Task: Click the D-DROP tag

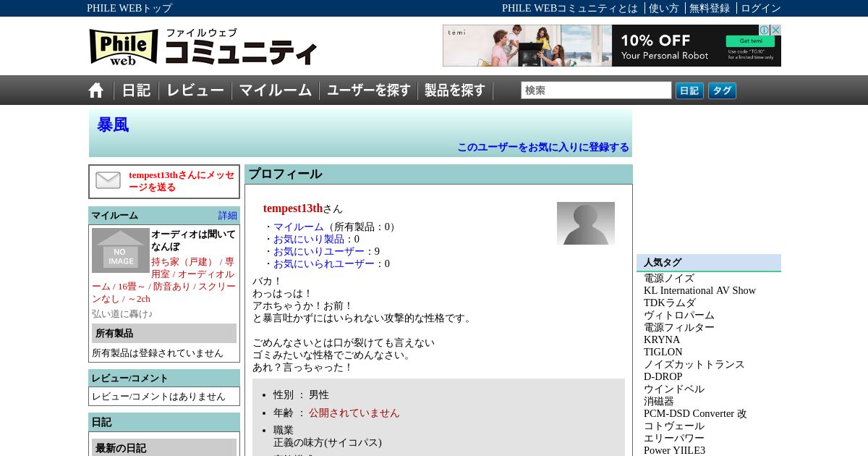Action: click(x=663, y=376)
